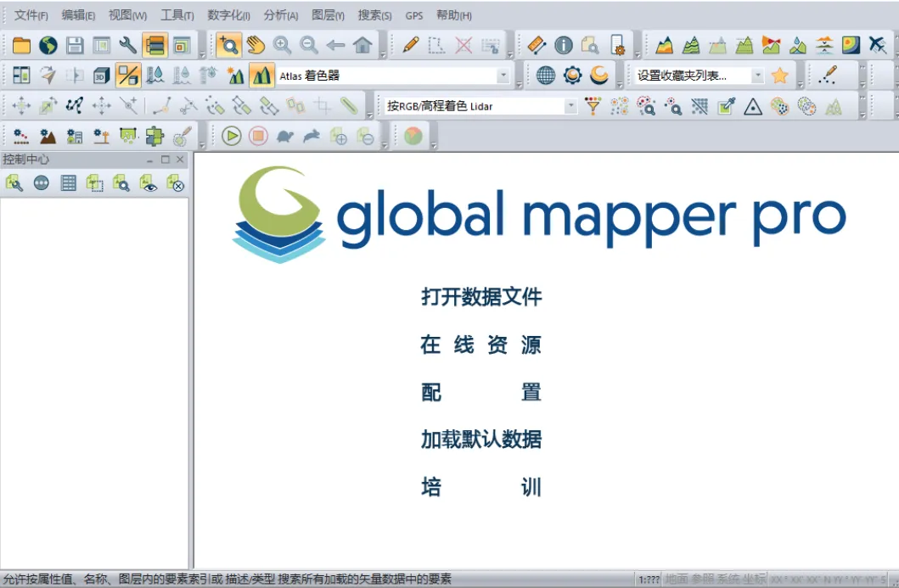
Task: Click the orange crescent moon icon
Action: (x=599, y=76)
